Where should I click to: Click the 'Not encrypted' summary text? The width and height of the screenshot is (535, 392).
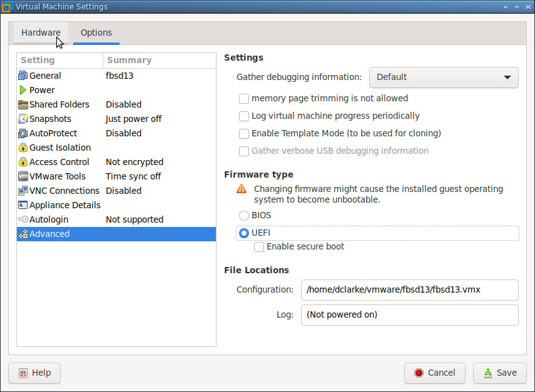click(x=135, y=162)
